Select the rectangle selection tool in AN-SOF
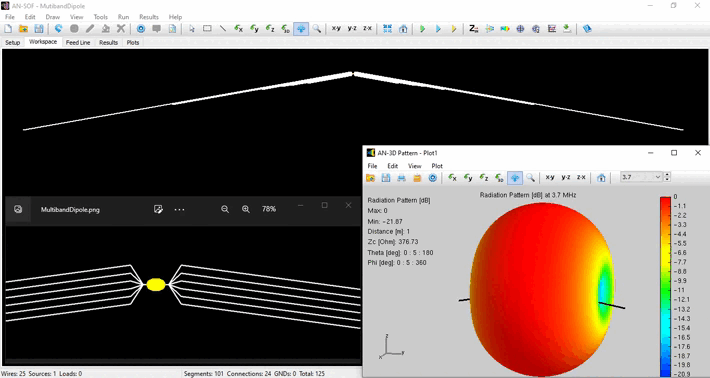Viewport: 710px width, 378px height. [x=207, y=29]
